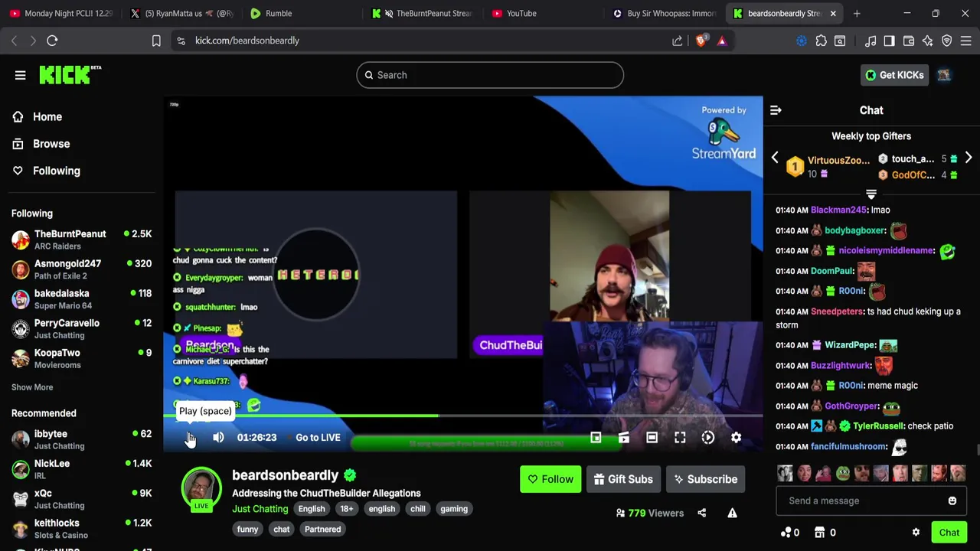
Task: Share the stream
Action: click(702, 513)
